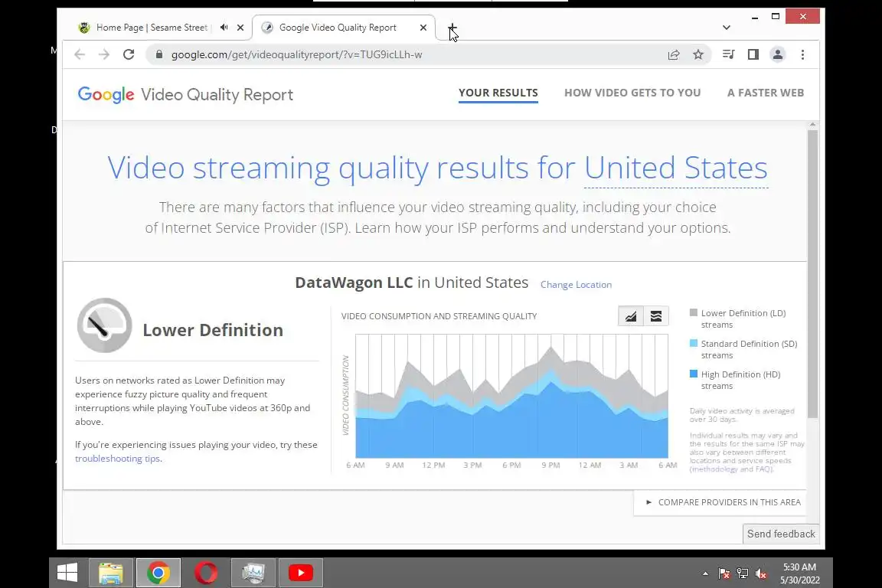The width and height of the screenshot is (882, 588).
Task: Click the padlock site info icon
Action: tap(159, 54)
